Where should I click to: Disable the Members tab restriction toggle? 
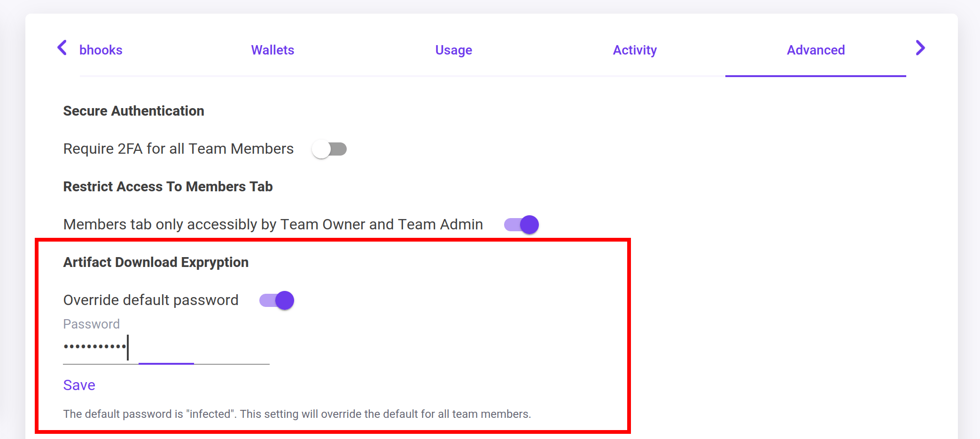(x=521, y=225)
